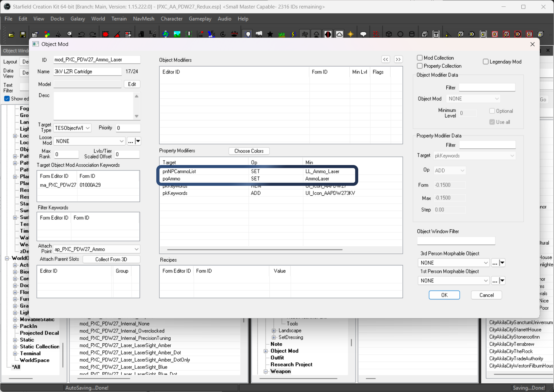Click the black star toolbar icon
This screenshot has height=392, width=554.
pyautogui.click(x=270, y=34)
